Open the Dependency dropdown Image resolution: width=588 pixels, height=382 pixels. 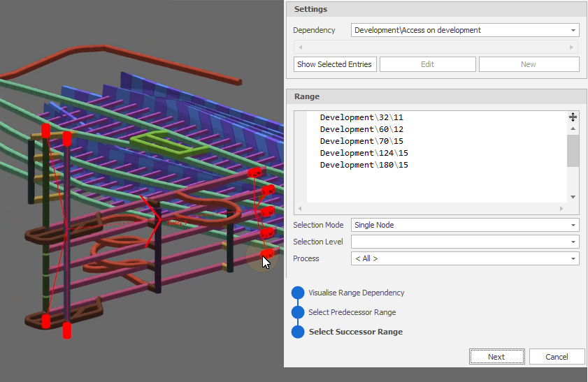pos(573,31)
